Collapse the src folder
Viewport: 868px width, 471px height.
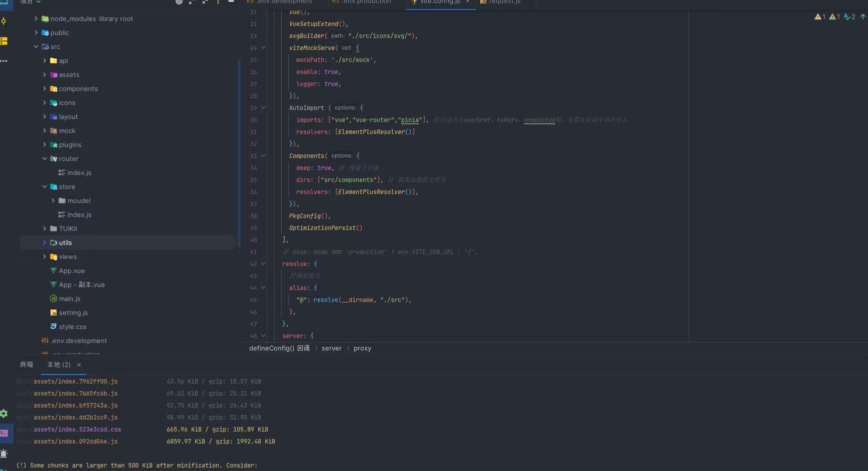pos(36,46)
